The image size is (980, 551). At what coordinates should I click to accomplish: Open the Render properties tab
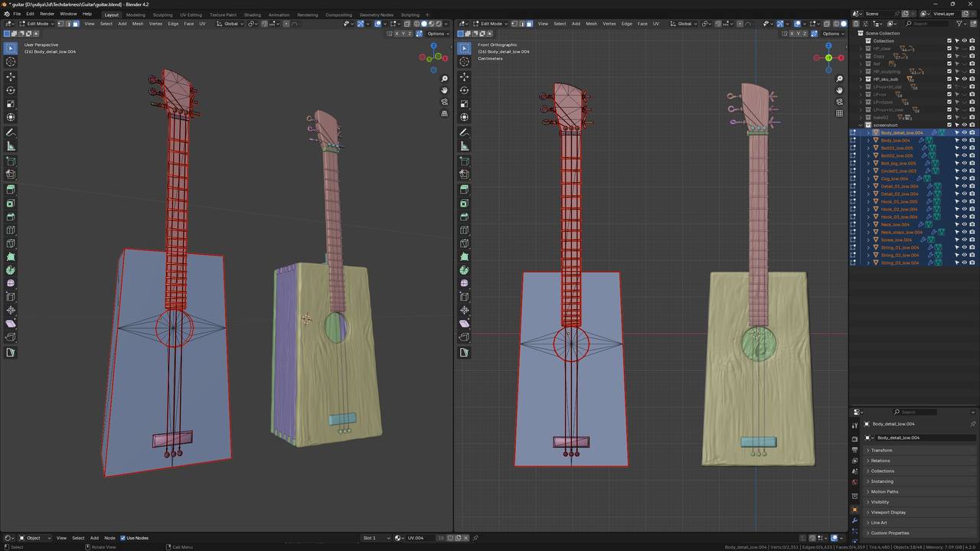[x=855, y=439]
